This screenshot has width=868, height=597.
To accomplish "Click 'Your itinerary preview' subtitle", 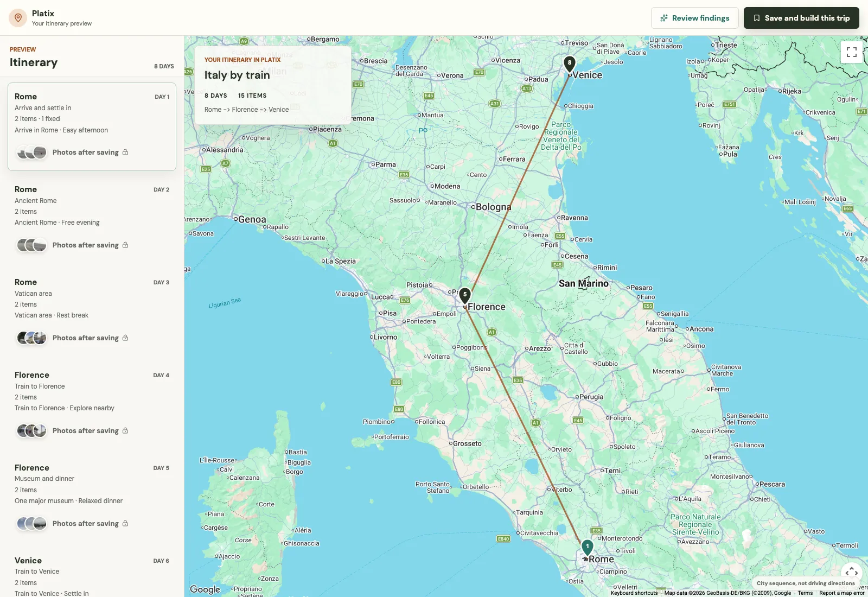I will [62, 23].
